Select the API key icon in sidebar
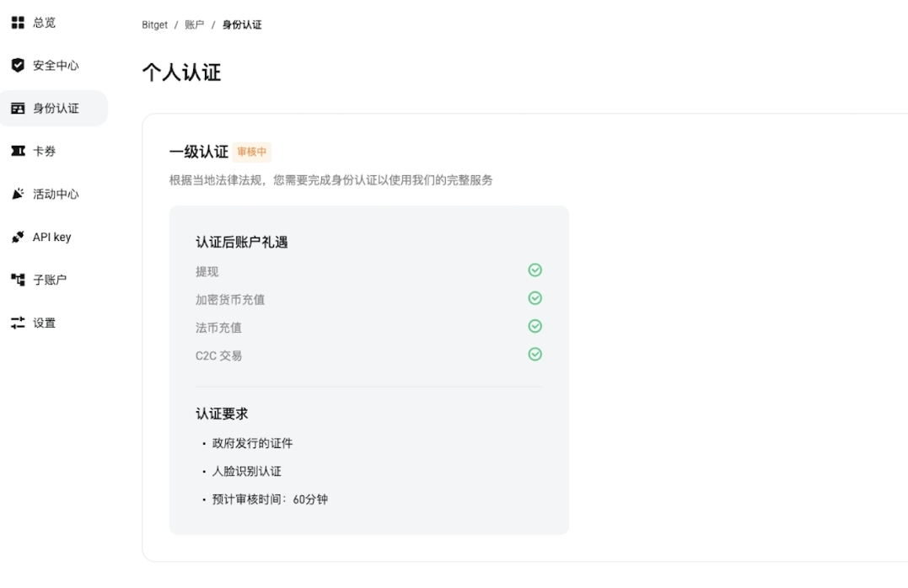908x588 pixels. pos(18,237)
